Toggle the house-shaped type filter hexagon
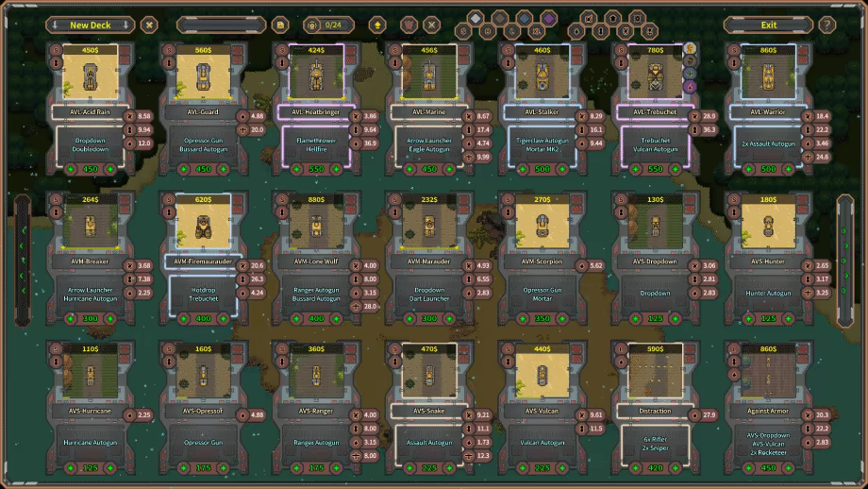 click(x=613, y=18)
